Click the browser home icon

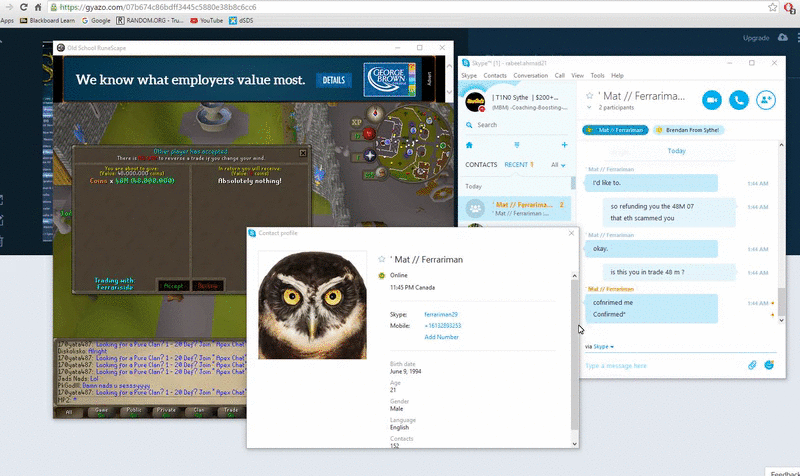pos(38,7)
